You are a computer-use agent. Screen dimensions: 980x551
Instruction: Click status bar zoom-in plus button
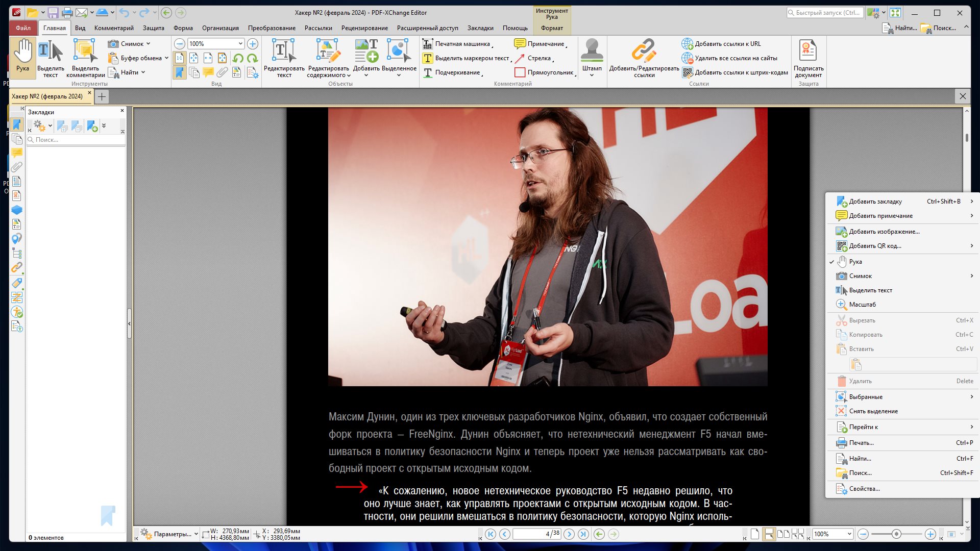(x=930, y=534)
